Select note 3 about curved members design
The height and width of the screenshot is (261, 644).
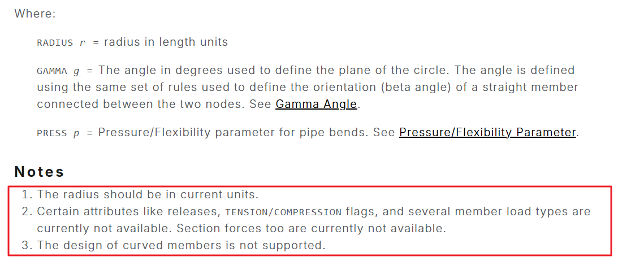click(181, 246)
